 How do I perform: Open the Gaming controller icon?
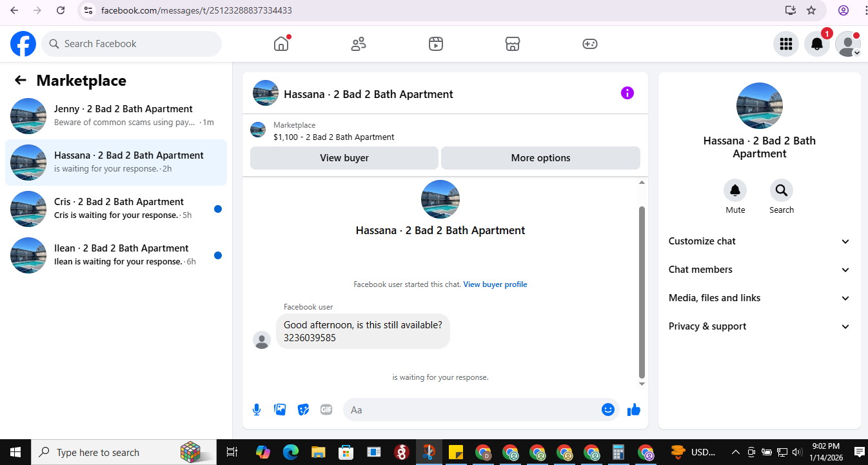click(590, 44)
